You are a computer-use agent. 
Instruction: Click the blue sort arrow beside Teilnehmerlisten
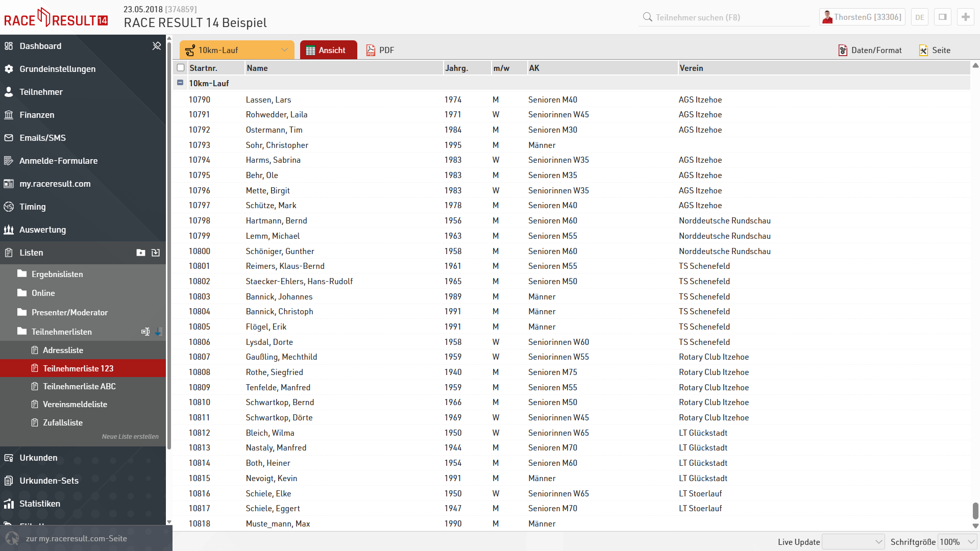point(159,332)
